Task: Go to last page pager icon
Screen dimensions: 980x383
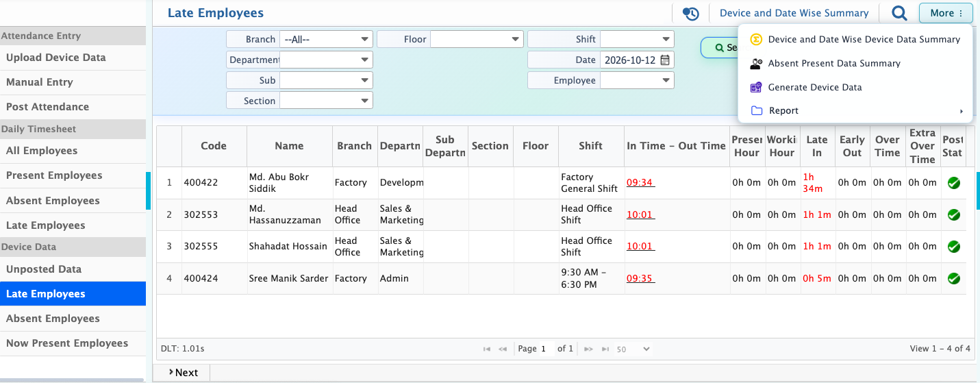Action: click(x=605, y=349)
